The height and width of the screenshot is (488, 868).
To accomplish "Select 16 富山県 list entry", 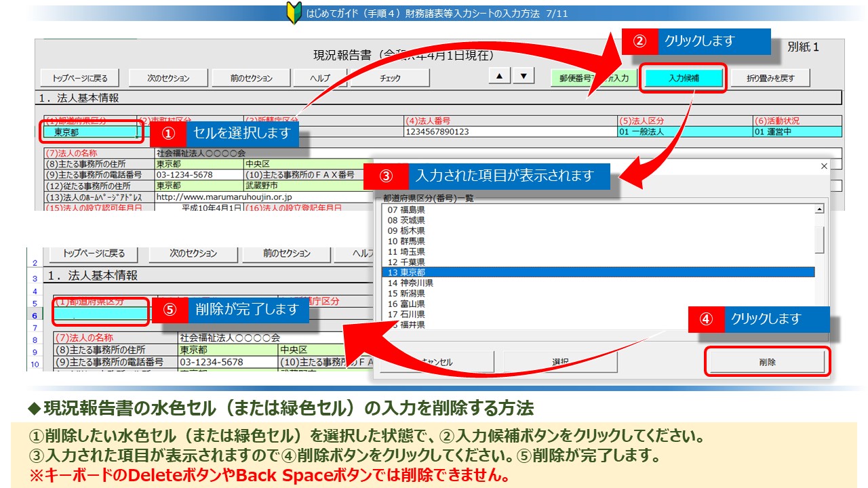I will [x=597, y=304].
